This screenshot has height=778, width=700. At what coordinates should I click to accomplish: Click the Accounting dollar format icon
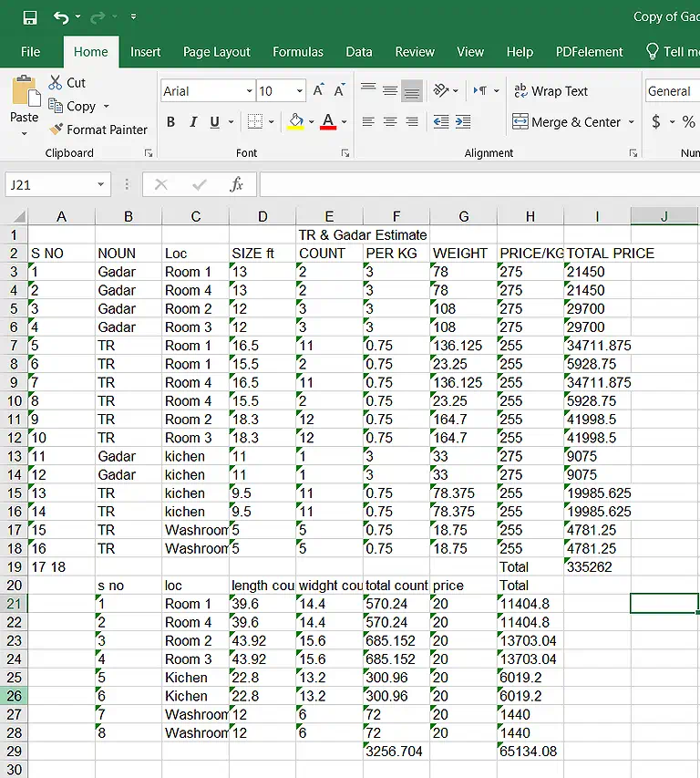coord(656,121)
